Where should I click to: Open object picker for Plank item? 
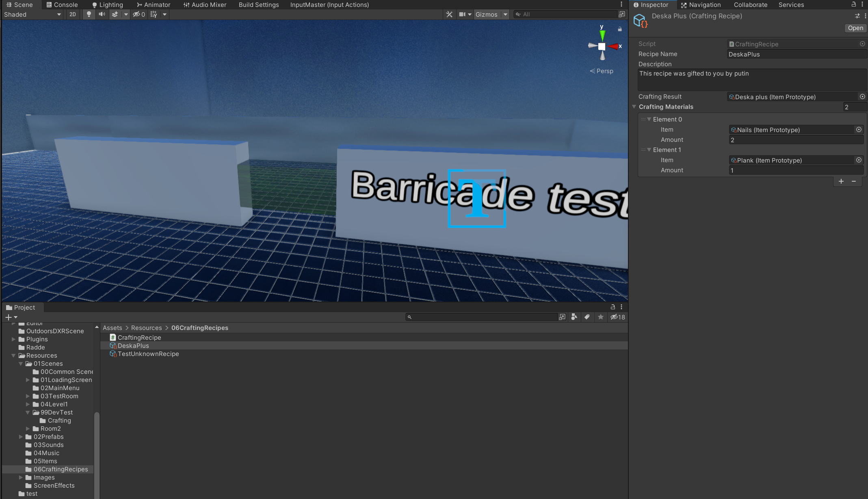[x=859, y=160]
